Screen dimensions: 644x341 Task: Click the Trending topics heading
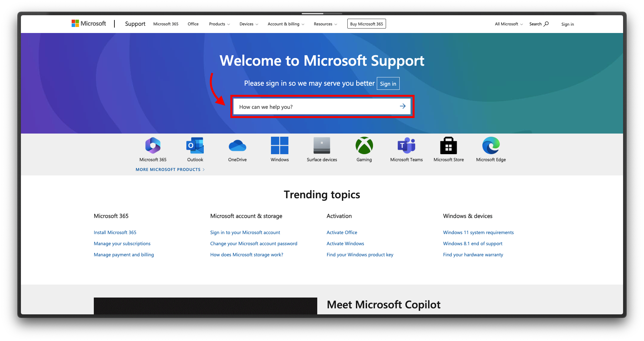322,194
